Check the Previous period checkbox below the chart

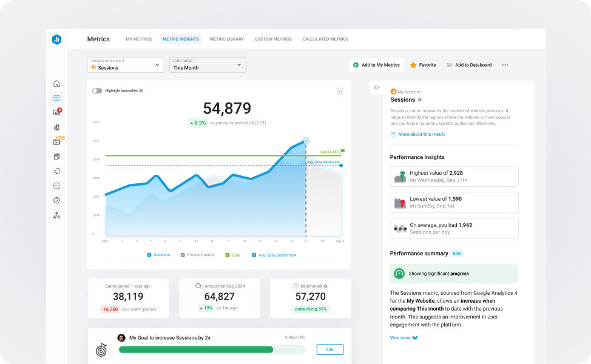pyautogui.click(x=183, y=255)
